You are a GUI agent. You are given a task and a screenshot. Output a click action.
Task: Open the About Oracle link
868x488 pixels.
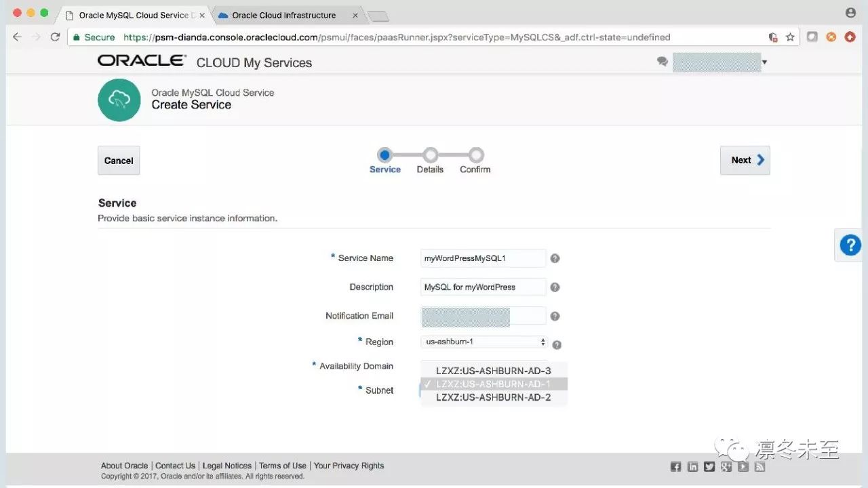tap(124, 466)
